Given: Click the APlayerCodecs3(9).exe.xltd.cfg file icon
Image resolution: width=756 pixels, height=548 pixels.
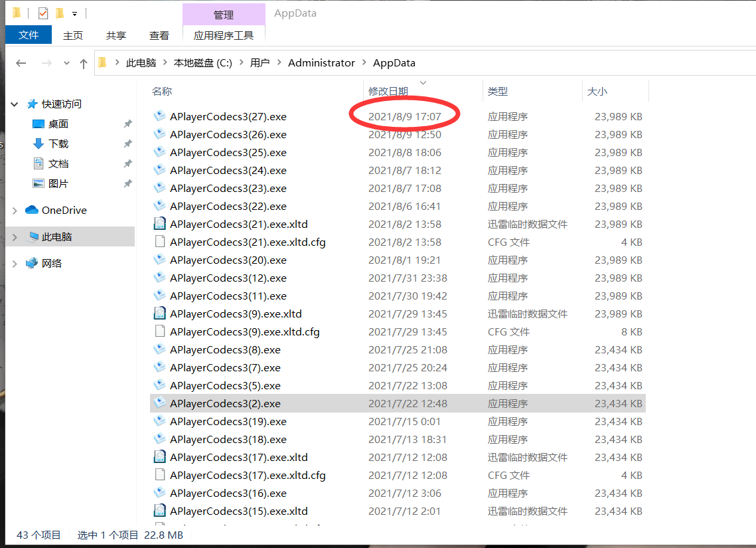Looking at the screenshot, I should click(x=159, y=331).
